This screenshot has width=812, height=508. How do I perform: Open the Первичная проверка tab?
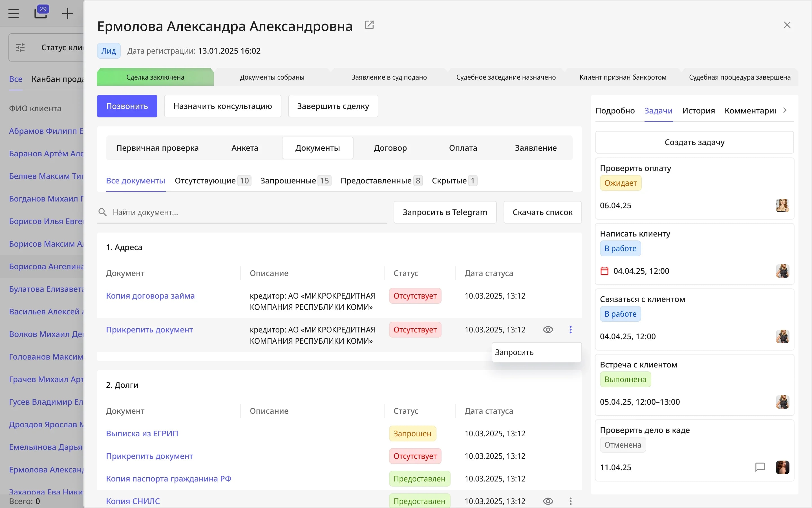(157, 148)
